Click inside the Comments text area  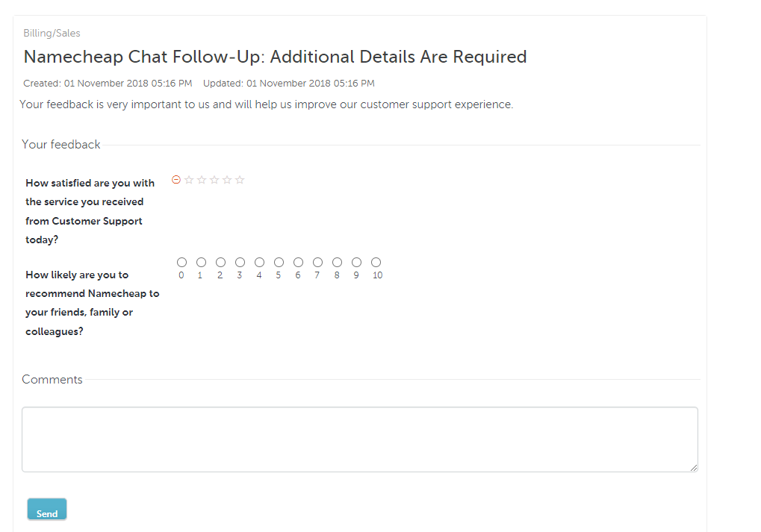click(361, 439)
